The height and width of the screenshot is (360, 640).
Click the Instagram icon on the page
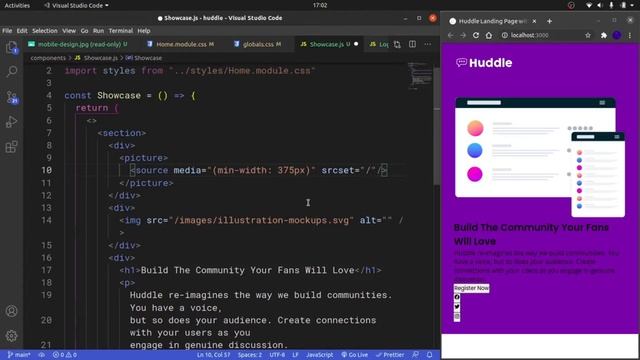point(457,316)
